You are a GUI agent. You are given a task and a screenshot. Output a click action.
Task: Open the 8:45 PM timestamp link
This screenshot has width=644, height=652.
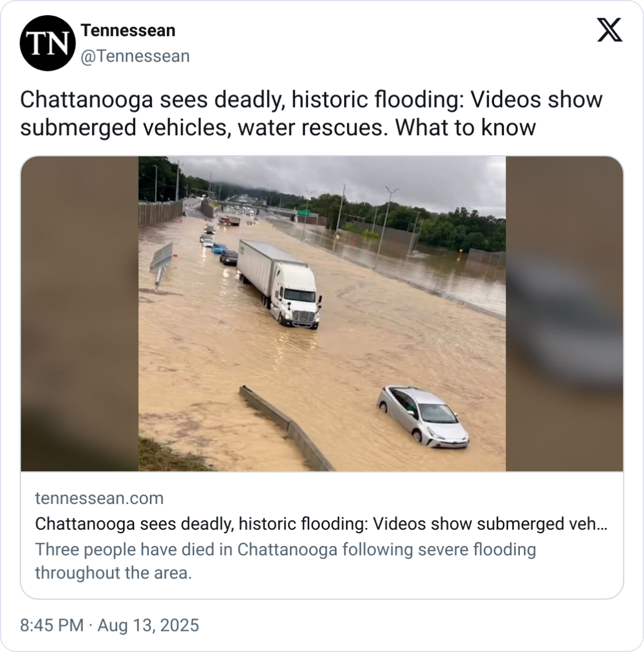pyautogui.click(x=52, y=625)
